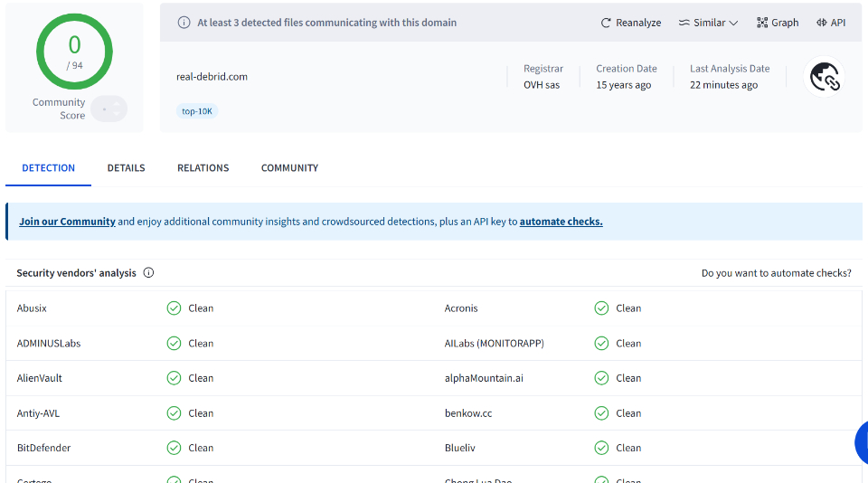
Task: Click the Blueliv clean checkmark icon
Action: tap(602, 448)
